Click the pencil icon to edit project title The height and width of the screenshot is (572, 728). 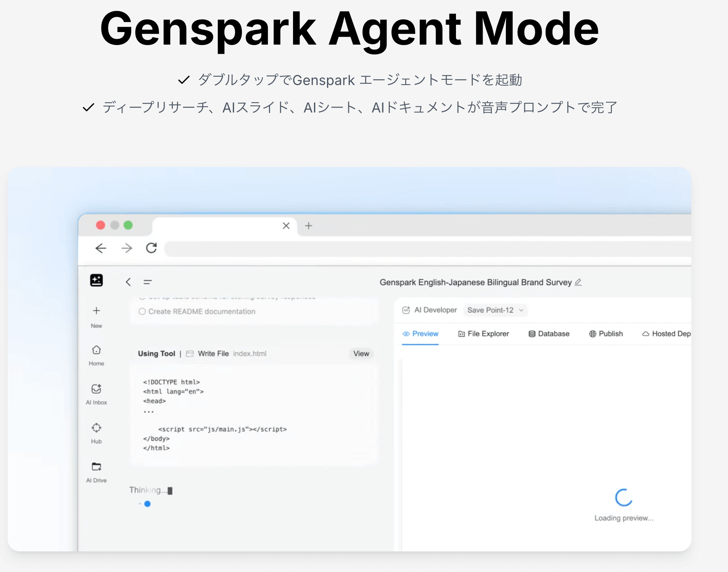pos(578,282)
